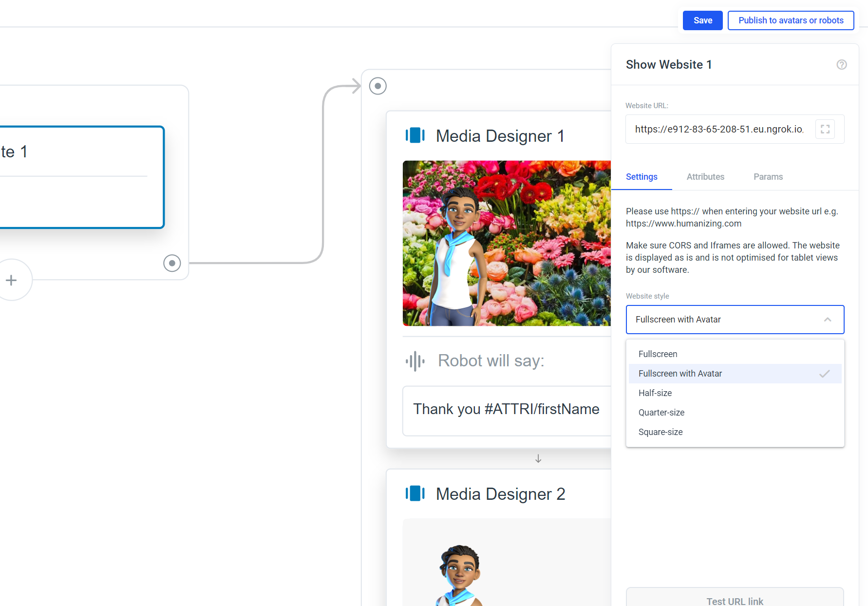
Task: Click the Media Designer 1 title
Action: (500, 136)
